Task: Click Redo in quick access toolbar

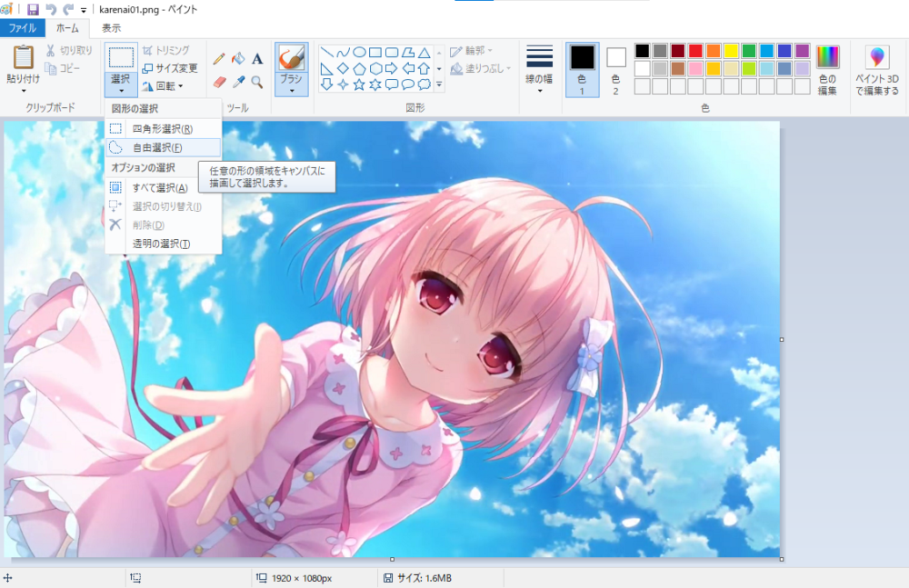Action: (68, 9)
